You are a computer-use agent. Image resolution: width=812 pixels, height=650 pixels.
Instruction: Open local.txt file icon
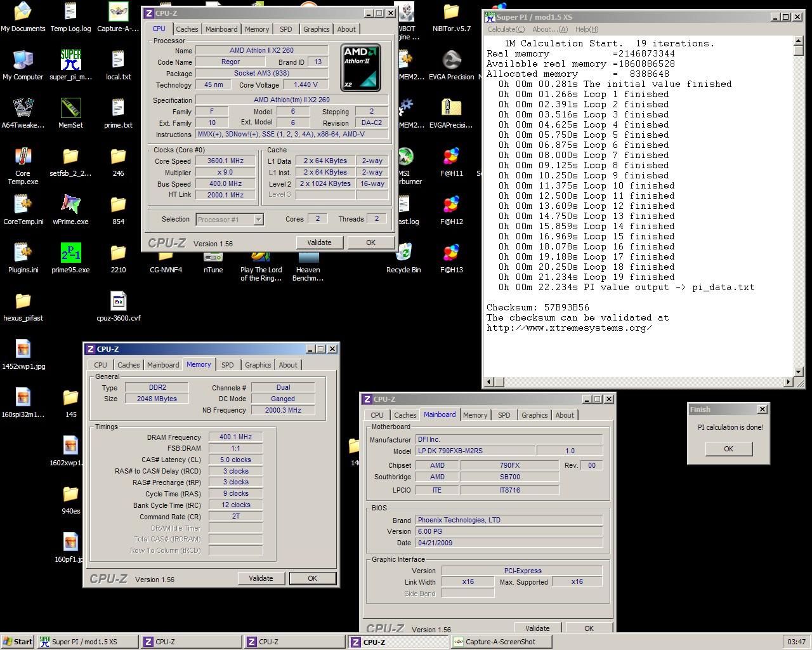118,65
